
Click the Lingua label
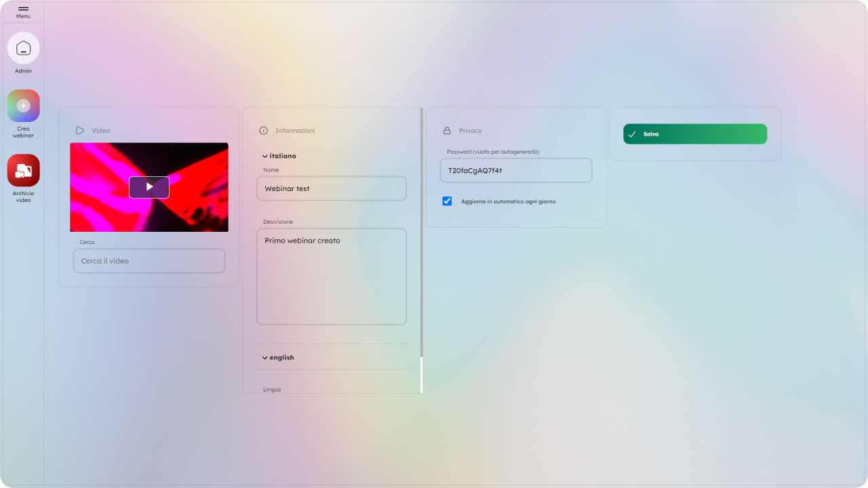pyautogui.click(x=272, y=390)
